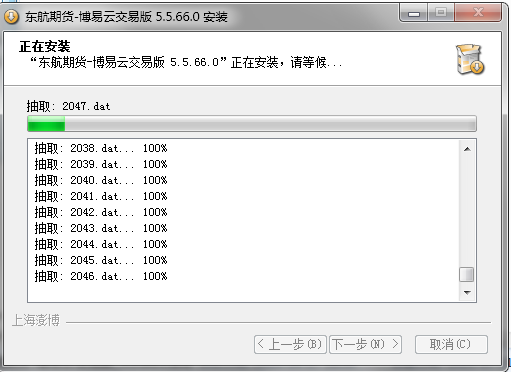511x372 pixels.
Task: Select the 2046.dat log entry
Action: coord(101,276)
